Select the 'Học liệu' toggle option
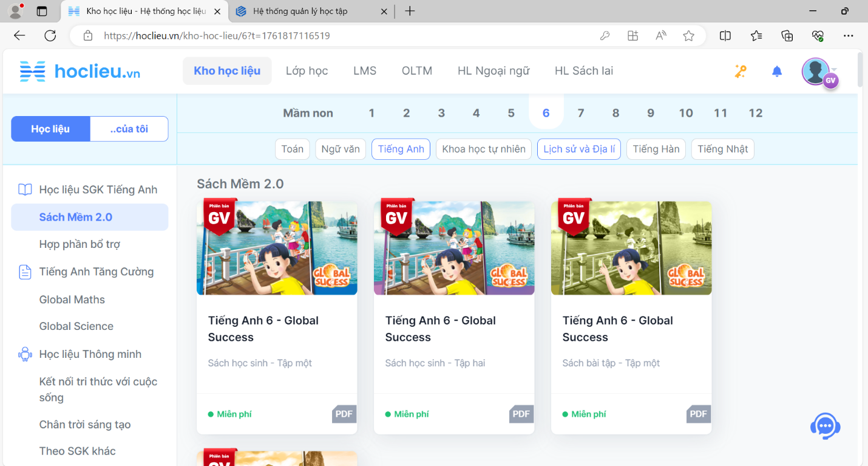Screen dimensions: 868x466 50,129
